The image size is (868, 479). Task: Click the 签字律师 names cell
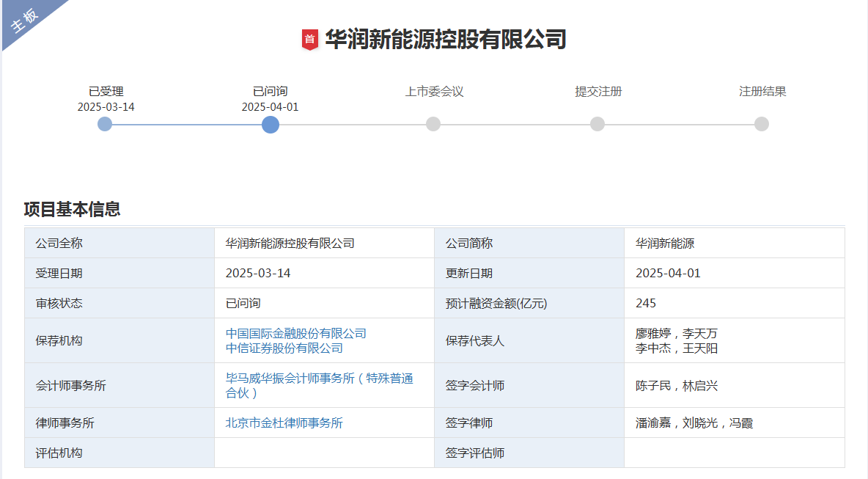coord(694,423)
